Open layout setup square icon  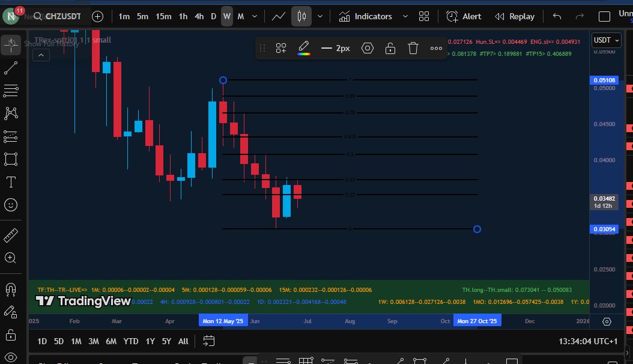coord(604,17)
